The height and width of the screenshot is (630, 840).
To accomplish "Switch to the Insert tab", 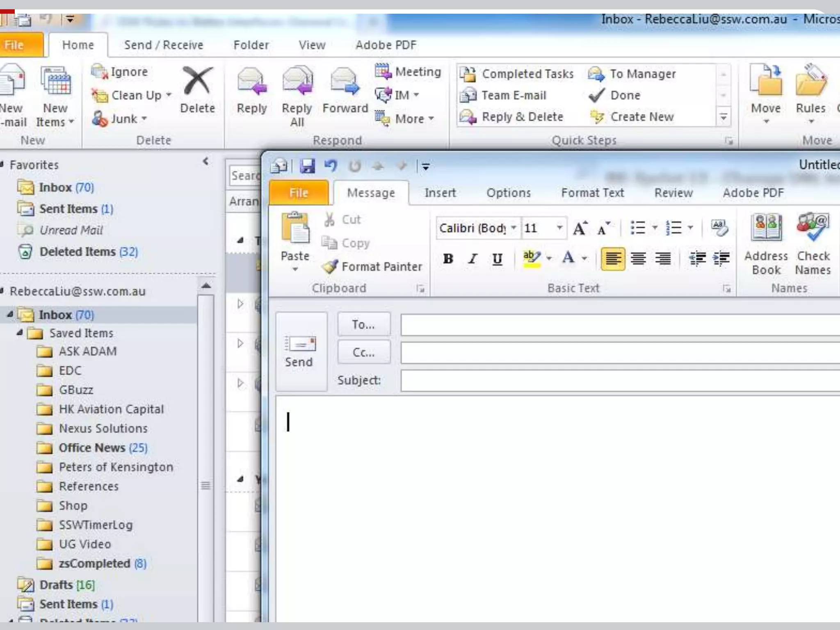I will (x=440, y=193).
